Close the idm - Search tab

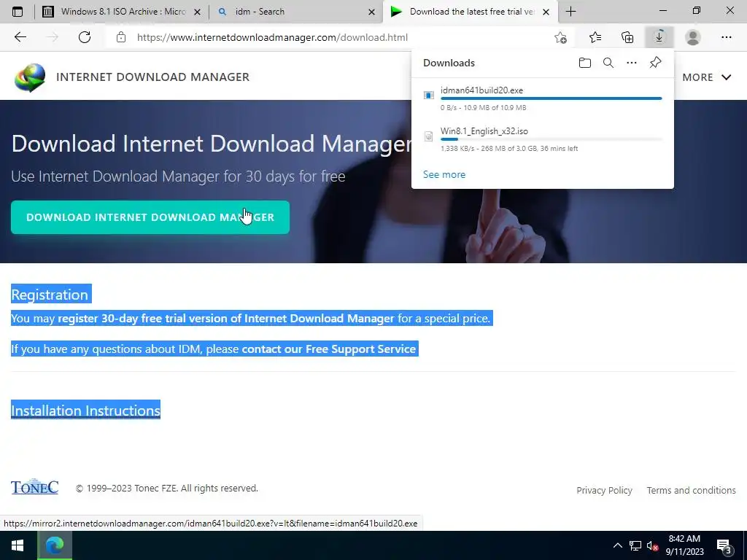tap(371, 12)
